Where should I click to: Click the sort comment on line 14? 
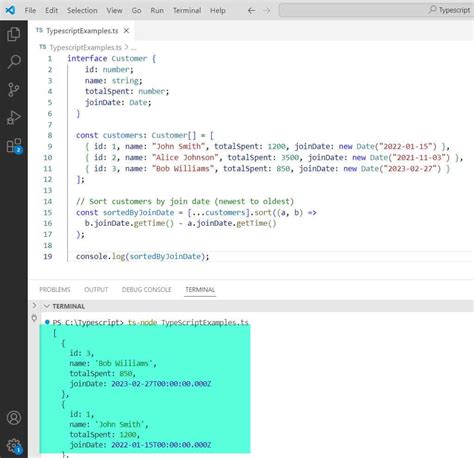(185, 201)
